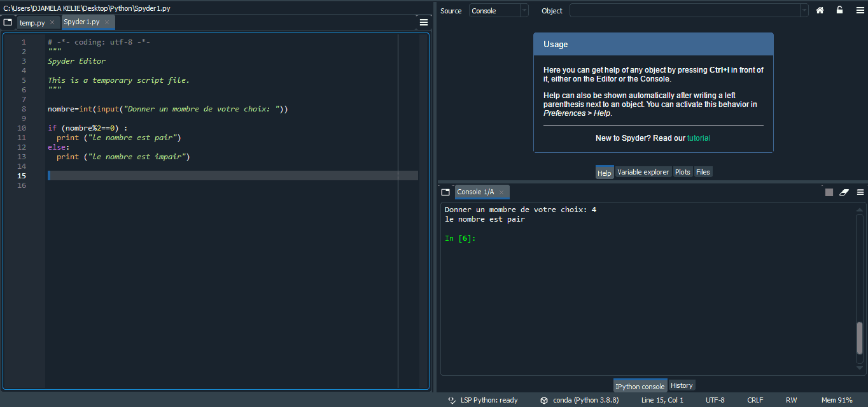Viewport: 868px width, 407px height.
Task: Switch to the Plots tab
Action: pos(682,172)
